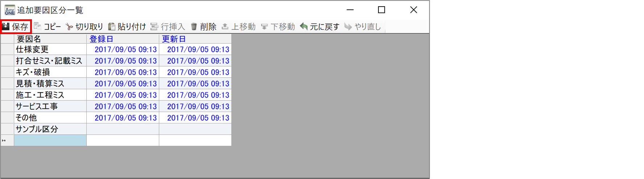Click the 上移動 move up icon

pos(225,27)
